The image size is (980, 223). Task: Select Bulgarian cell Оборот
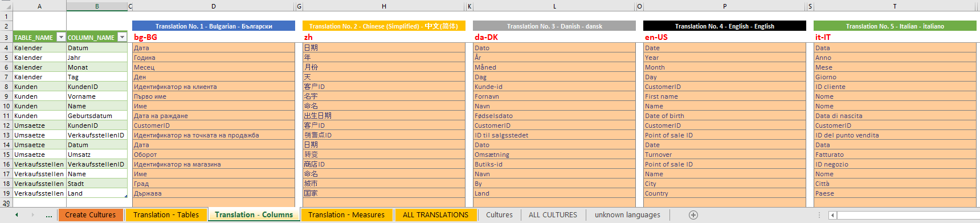pos(214,155)
